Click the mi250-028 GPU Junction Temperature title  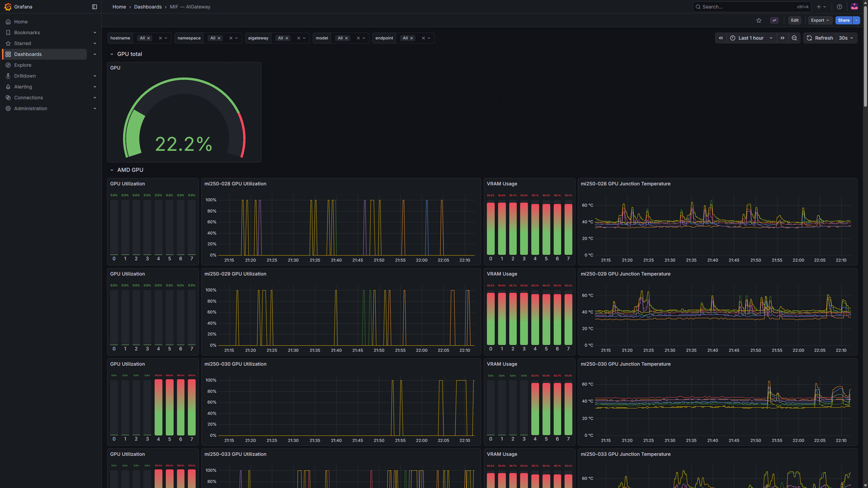click(626, 184)
